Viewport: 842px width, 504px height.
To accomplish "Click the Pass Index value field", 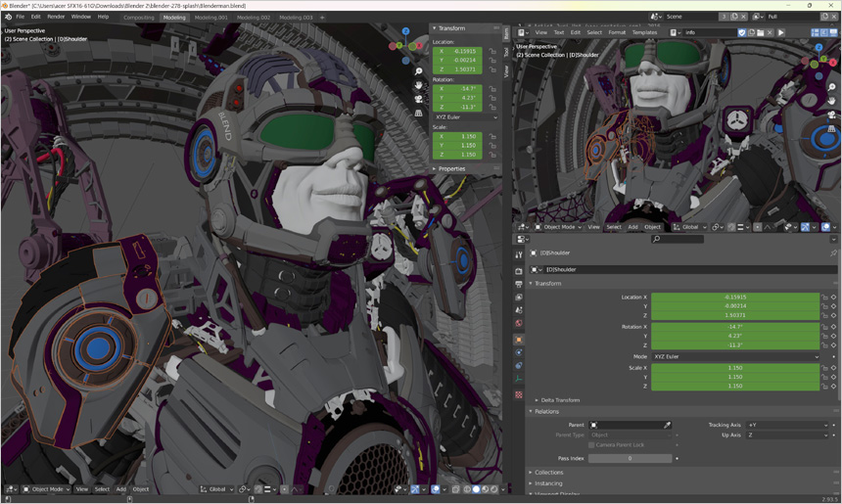I will click(x=630, y=458).
